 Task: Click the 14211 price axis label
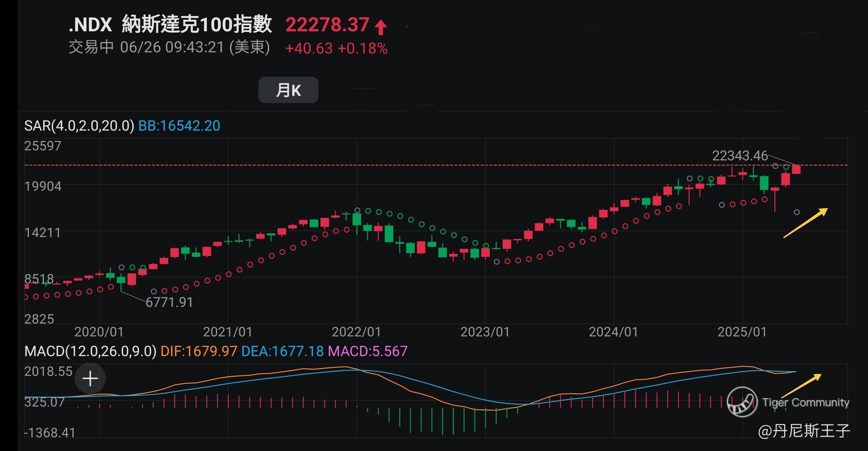[43, 233]
